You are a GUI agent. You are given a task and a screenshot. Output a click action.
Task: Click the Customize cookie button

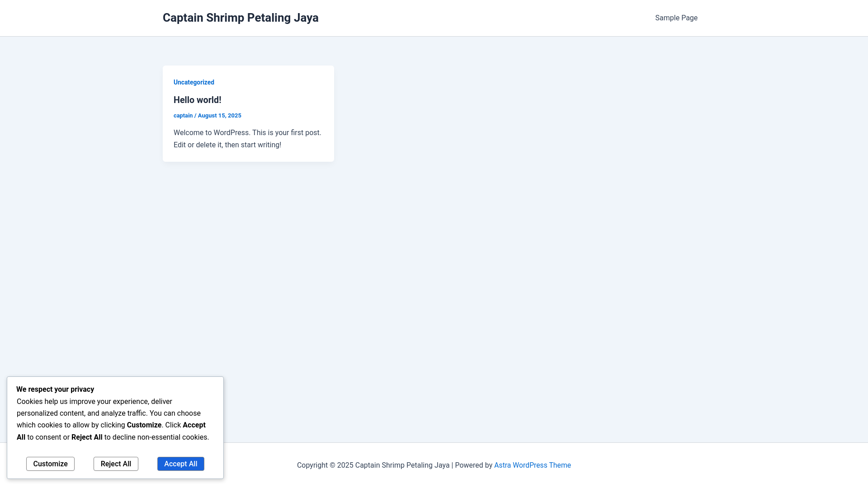coord(50,464)
